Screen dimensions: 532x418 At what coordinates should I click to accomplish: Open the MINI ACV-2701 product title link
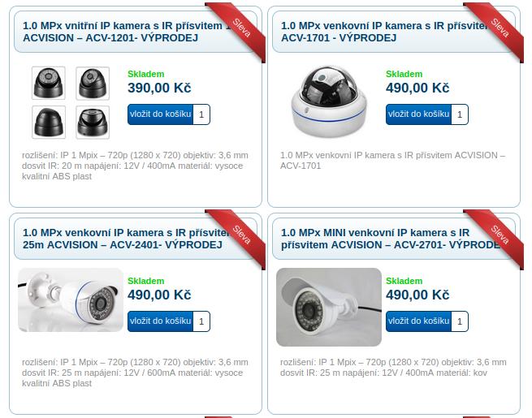390,239
